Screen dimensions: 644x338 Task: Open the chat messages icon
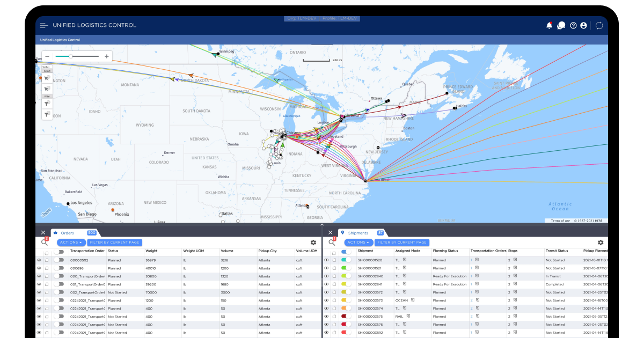tap(561, 25)
